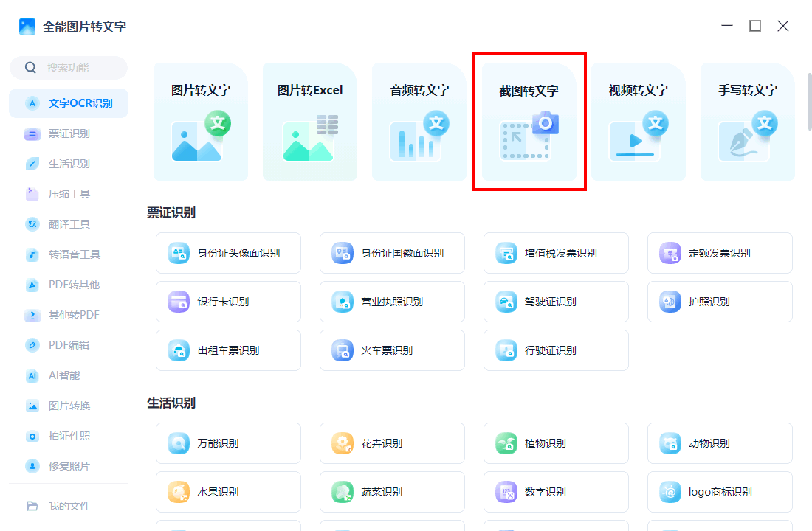Image resolution: width=812 pixels, height=531 pixels.
Task: Click the 火车票识别 icon
Action: click(x=343, y=350)
